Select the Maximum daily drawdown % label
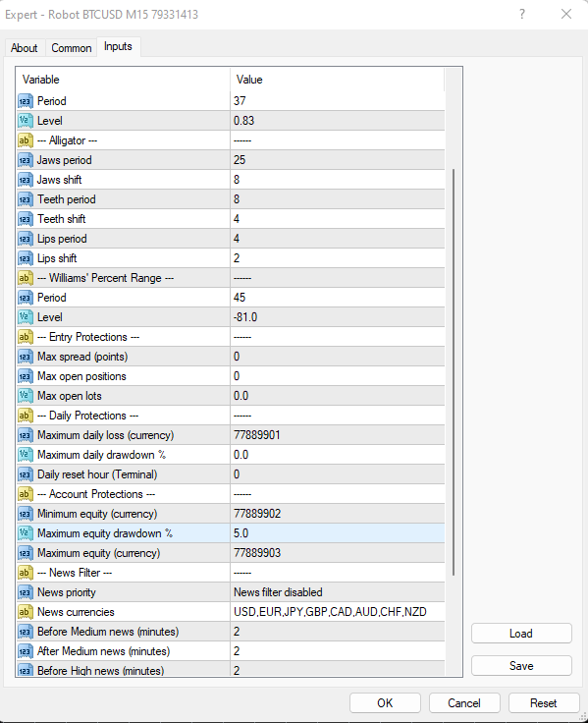Image resolution: width=588 pixels, height=723 pixels. click(x=101, y=455)
